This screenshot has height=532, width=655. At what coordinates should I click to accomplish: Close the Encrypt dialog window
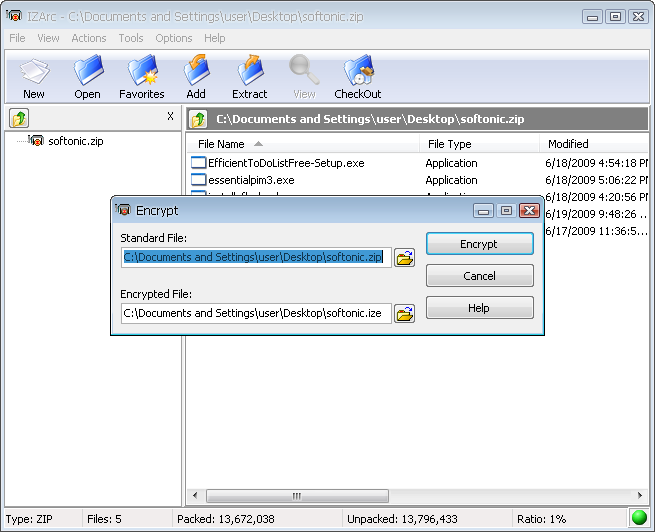(529, 210)
